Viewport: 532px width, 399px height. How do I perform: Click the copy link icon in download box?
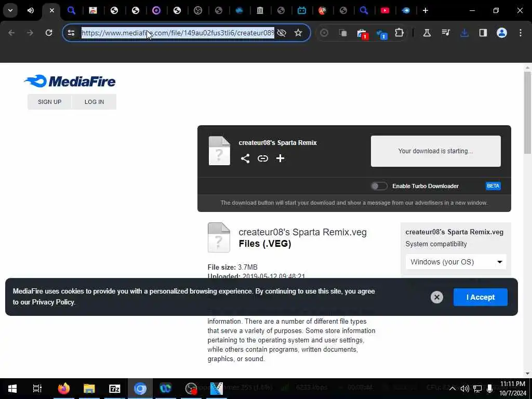click(262, 158)
